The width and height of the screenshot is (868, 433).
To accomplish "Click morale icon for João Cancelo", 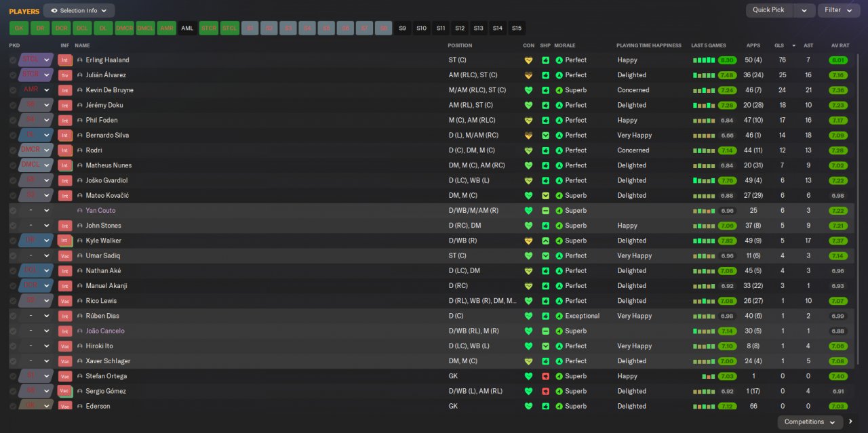I will point(559,331).
